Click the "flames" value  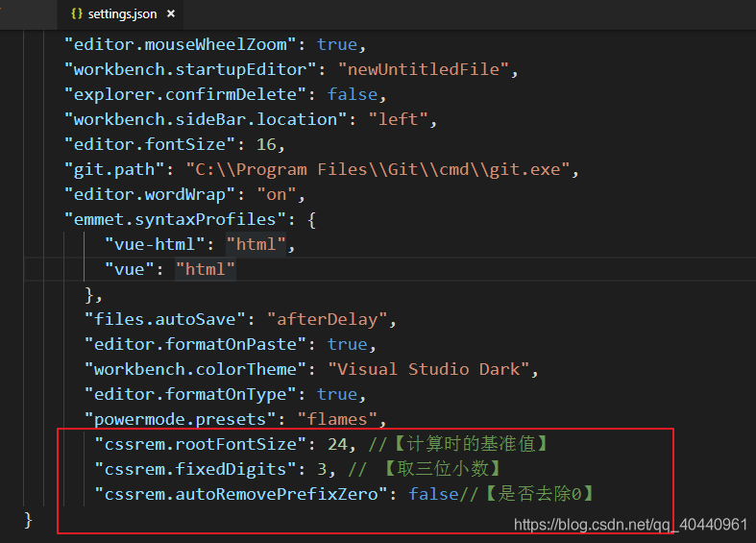[x=337, y=421]
